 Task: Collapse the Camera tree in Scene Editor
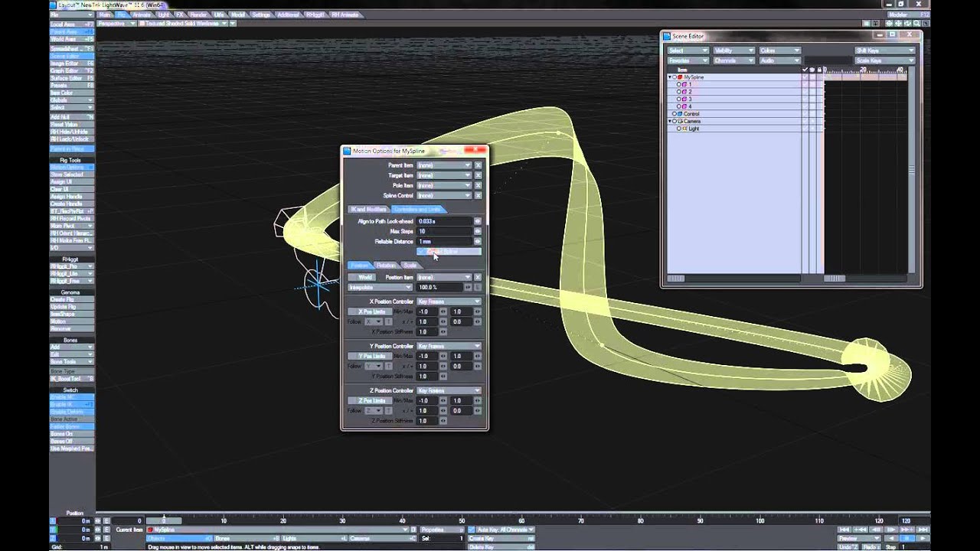click(669, 121)
